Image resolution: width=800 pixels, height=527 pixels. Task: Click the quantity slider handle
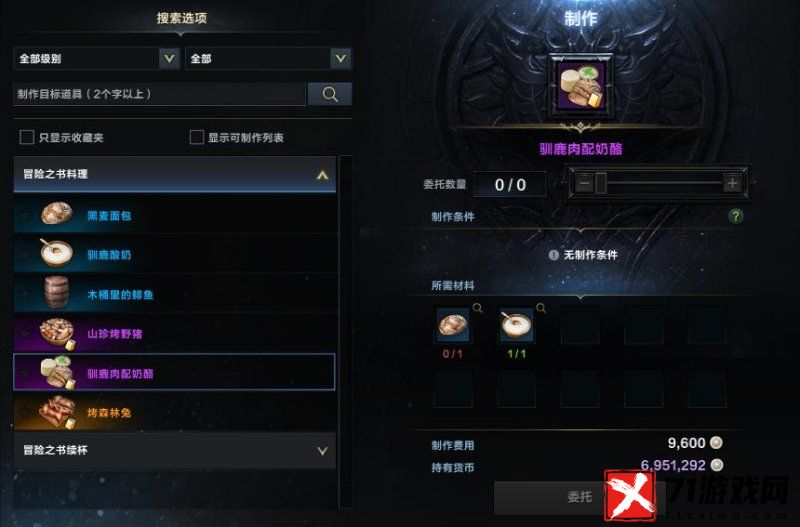pyautogui.click(x=601, y=183)
